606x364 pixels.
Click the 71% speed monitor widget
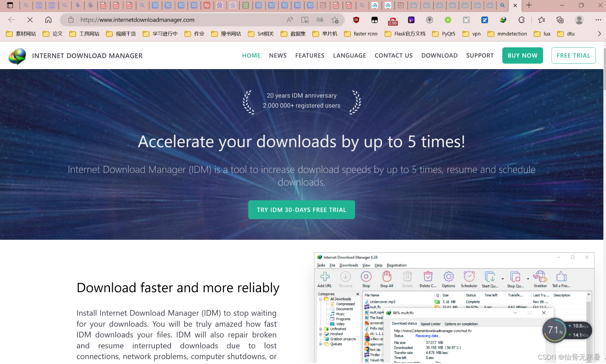pos(566,330)
